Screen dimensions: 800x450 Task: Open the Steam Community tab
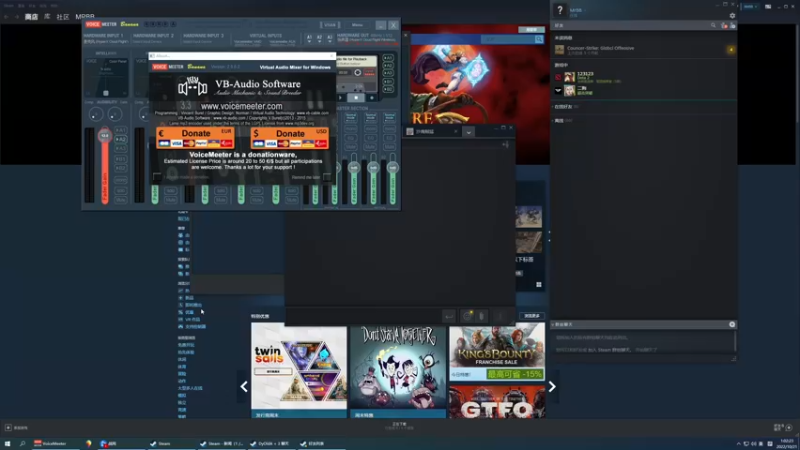coord(63,17)
